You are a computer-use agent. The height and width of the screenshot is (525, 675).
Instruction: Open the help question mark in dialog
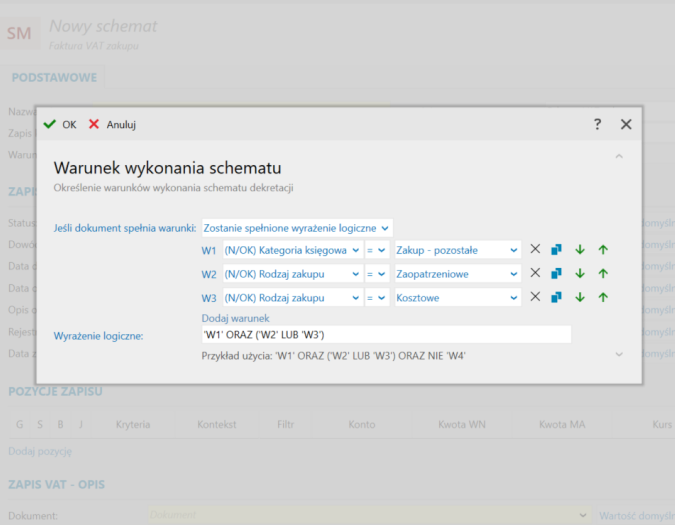pos(598,124)
